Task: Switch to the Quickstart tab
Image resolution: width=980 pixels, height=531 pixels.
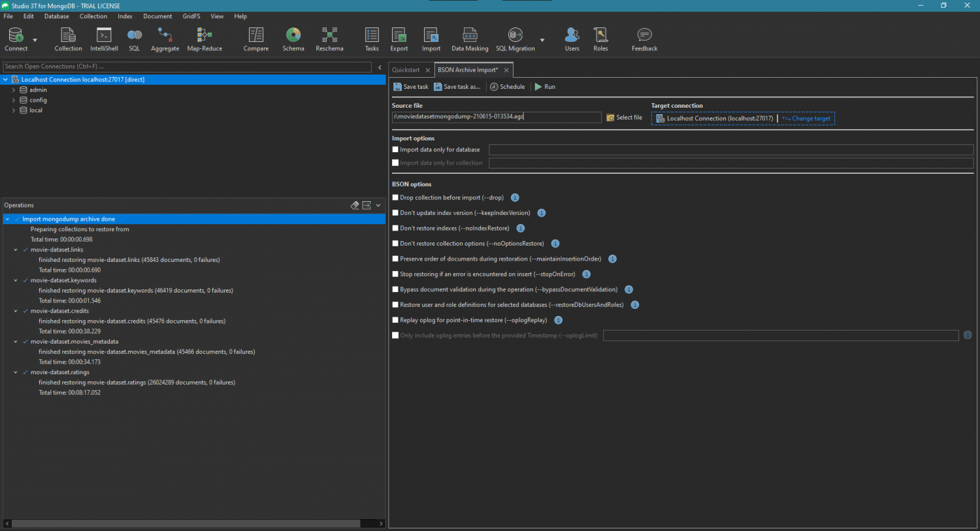Action: (x=406, y=70)
